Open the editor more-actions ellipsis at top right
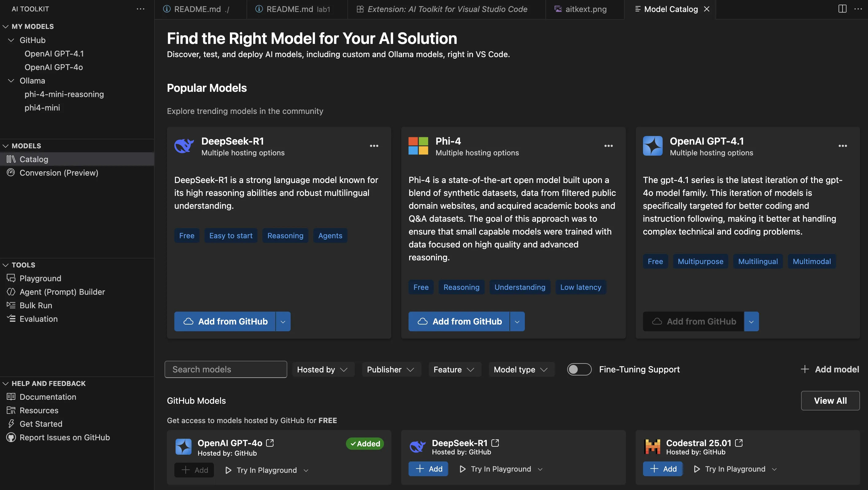 click(858, 9)
